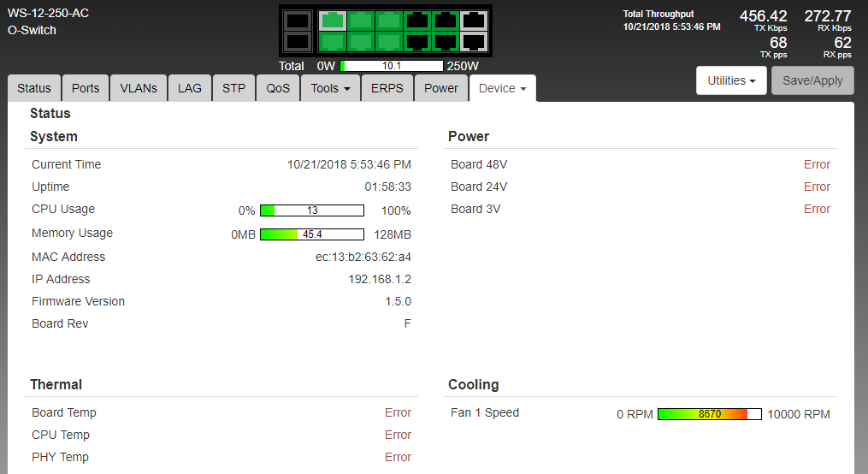Click the third top-row green port
Image resolution: width=868 pixels, height=474 pixels.
389,21
